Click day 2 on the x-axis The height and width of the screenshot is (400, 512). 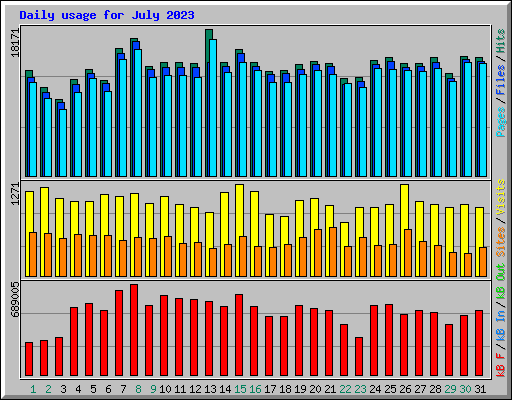point(48,389)
